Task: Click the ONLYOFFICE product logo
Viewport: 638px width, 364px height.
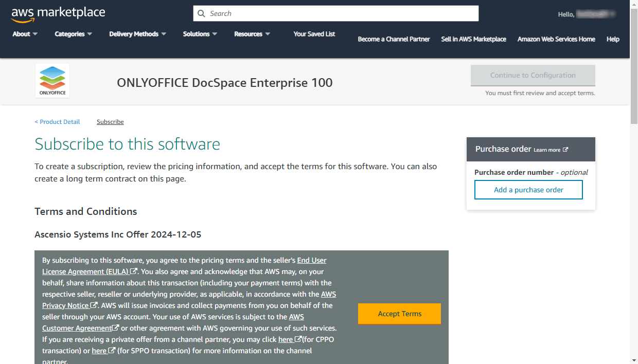Action: pos(52,80)
